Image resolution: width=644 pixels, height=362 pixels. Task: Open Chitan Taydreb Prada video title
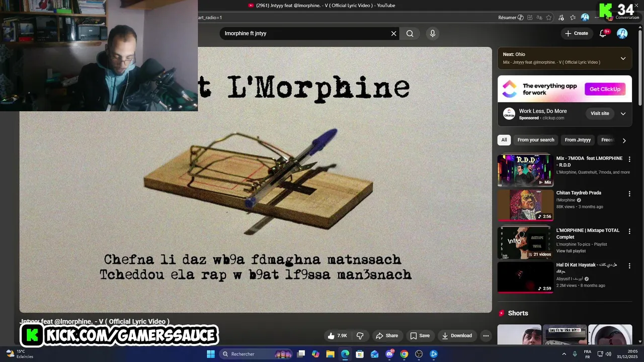[579, 193]
